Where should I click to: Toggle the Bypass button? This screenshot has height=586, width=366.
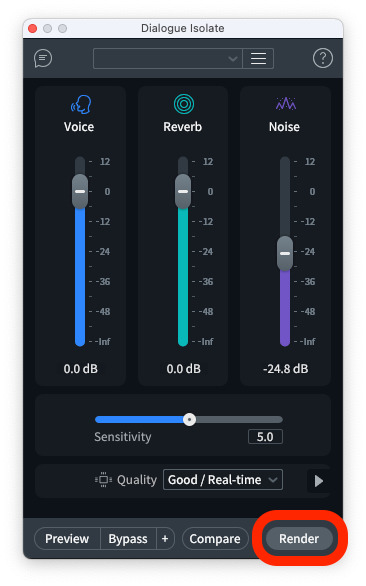click(x=128, y=539)
